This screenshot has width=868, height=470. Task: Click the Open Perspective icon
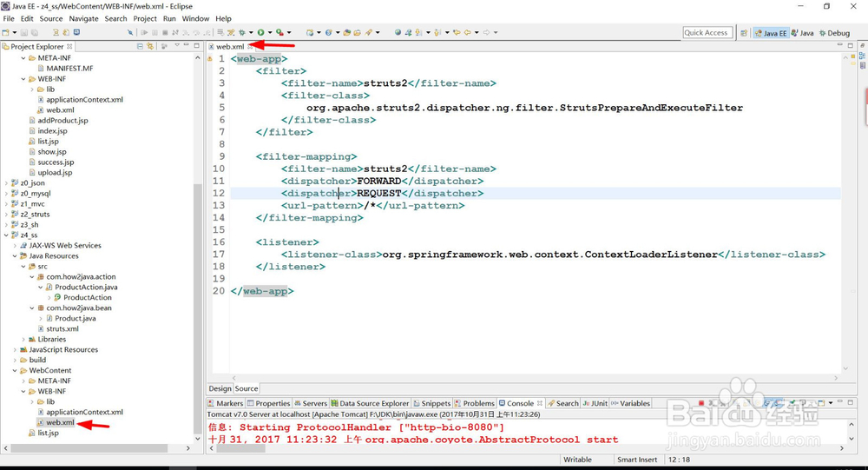pos(744,33)
